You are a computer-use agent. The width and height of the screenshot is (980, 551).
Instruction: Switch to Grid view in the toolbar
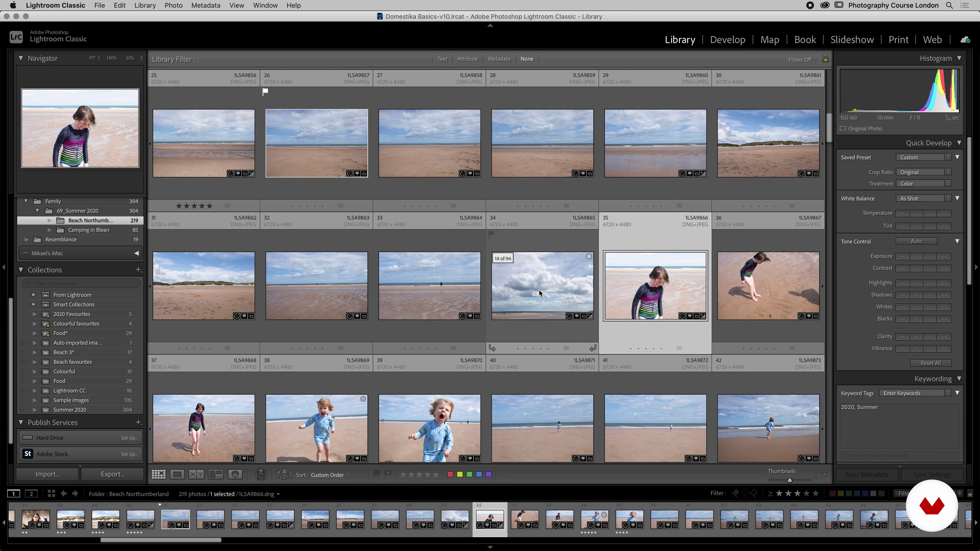point(158,474)
